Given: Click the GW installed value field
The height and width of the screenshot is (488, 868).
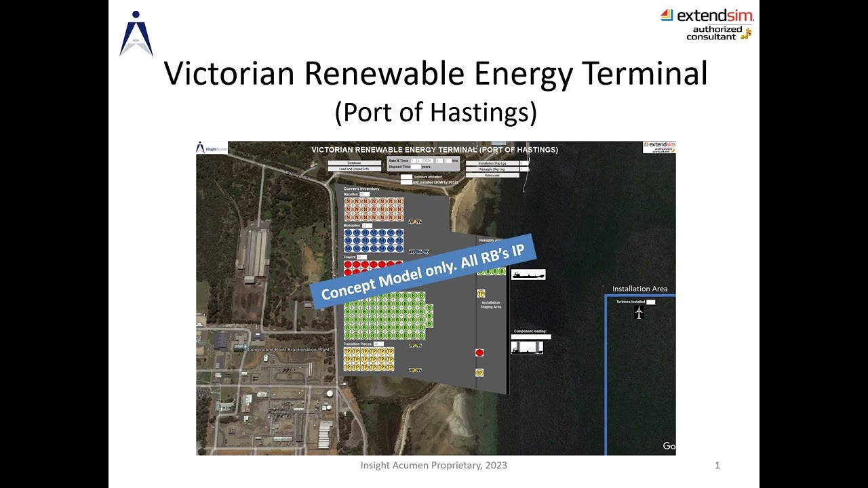Looking at the screenshot, I should [406, 182].
